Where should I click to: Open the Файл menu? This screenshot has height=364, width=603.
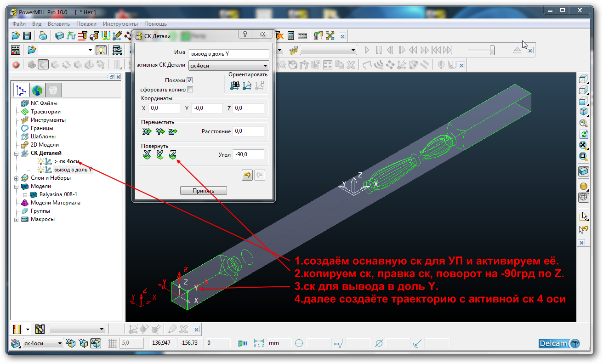tap(19, 24)
